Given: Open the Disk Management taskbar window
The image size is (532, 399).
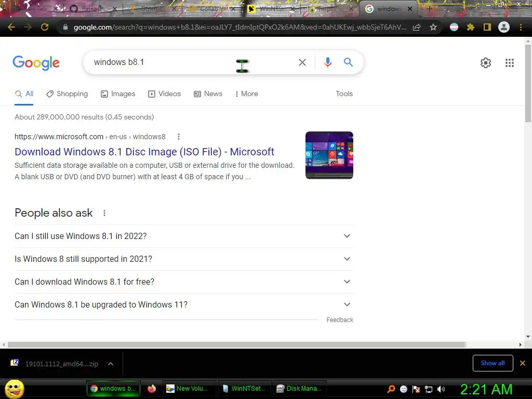Looking at the screenshot, I should click(299, 389).
